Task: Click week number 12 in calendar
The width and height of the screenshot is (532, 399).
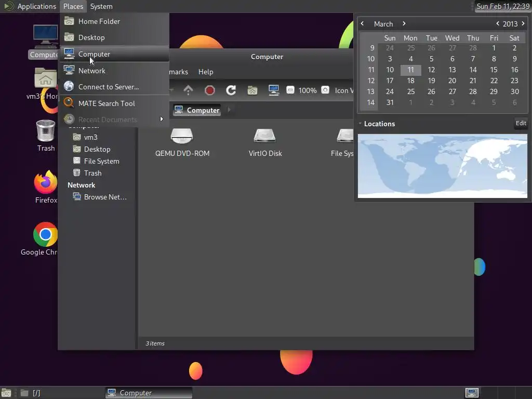Action: point(371,81)
